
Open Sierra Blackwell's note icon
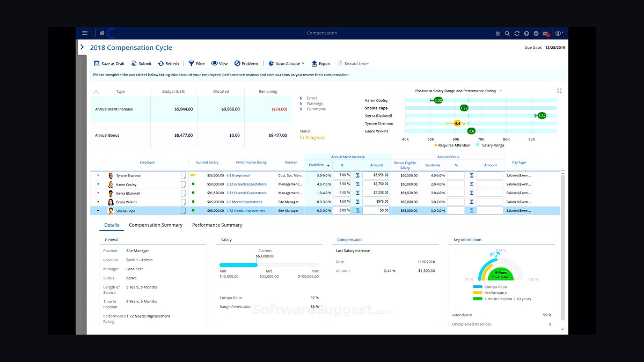184,193
